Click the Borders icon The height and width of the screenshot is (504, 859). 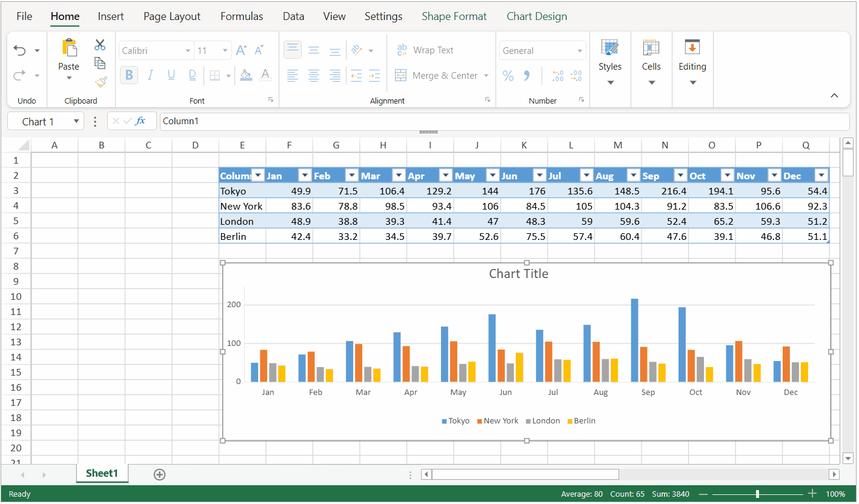(214, 75)
